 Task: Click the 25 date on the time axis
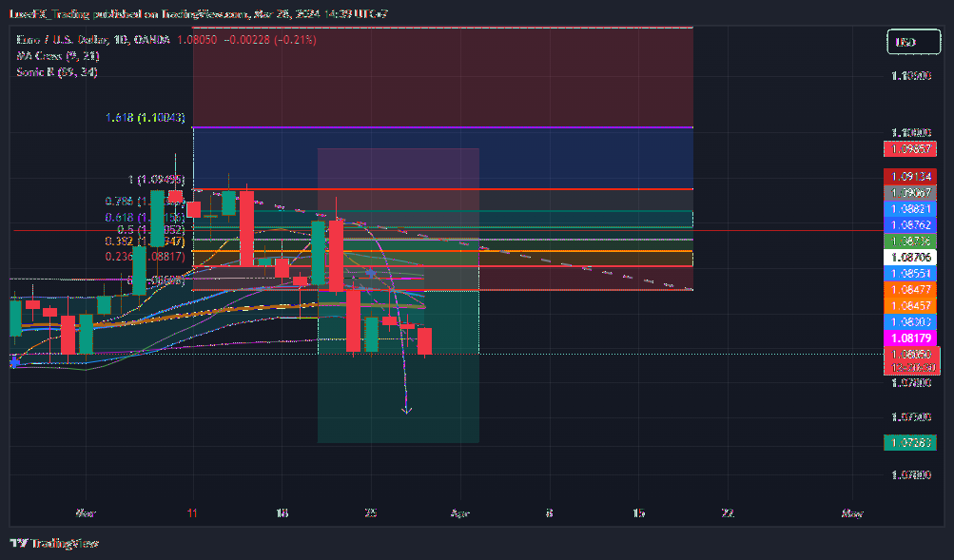tap(371, 513)
